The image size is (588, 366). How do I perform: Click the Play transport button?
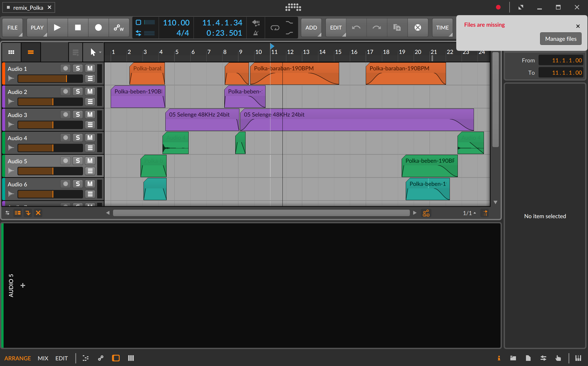57,27
